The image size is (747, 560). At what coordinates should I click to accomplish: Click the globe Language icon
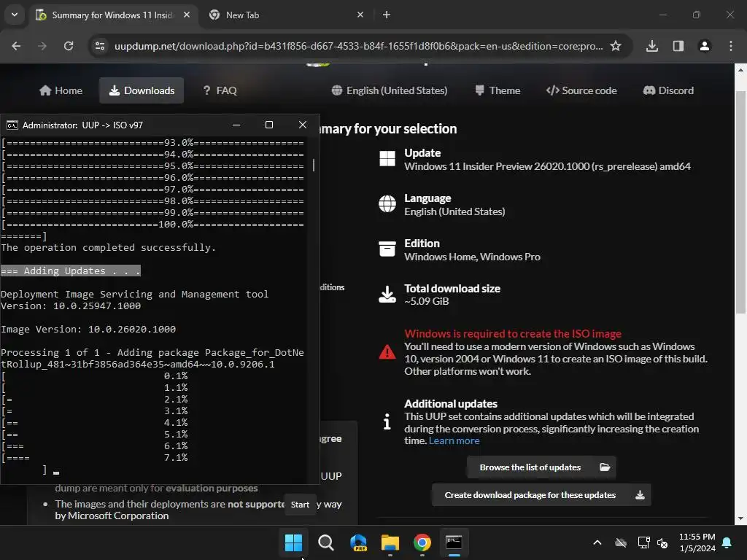[387, 204]
